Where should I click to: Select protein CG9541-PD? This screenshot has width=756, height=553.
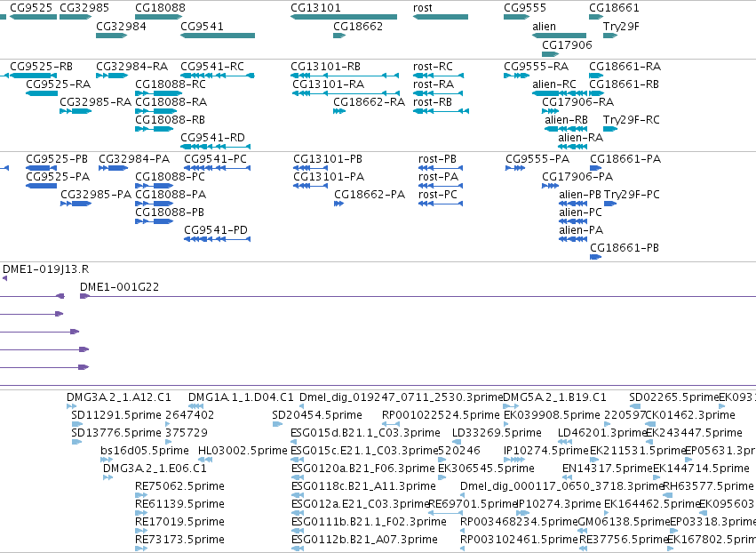click(218, 239)
